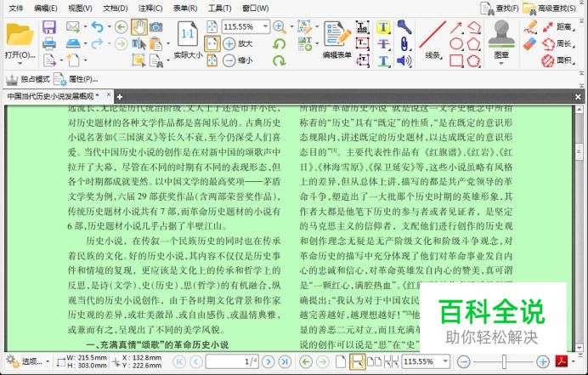Select the Typewriter text tool

(x=362, y=27)
